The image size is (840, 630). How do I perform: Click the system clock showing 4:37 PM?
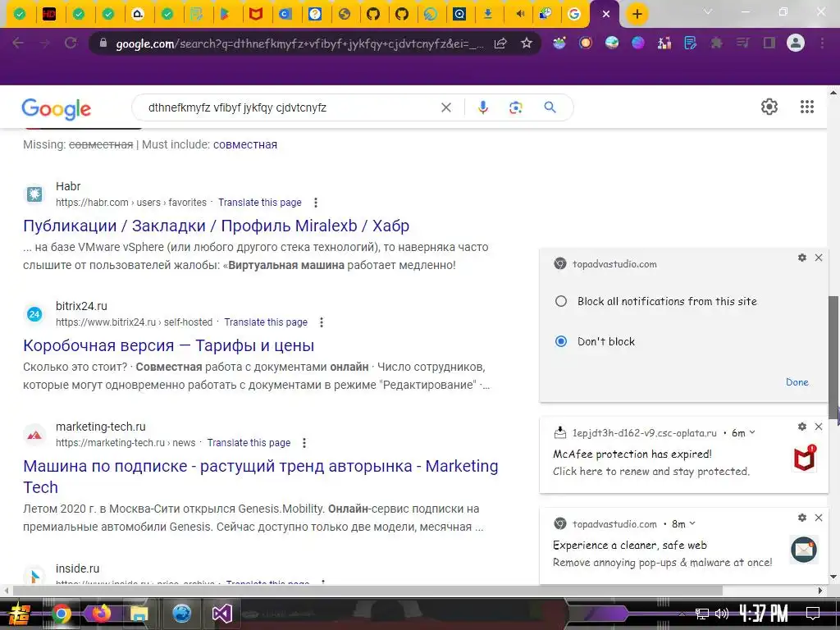tap(764, 614)
